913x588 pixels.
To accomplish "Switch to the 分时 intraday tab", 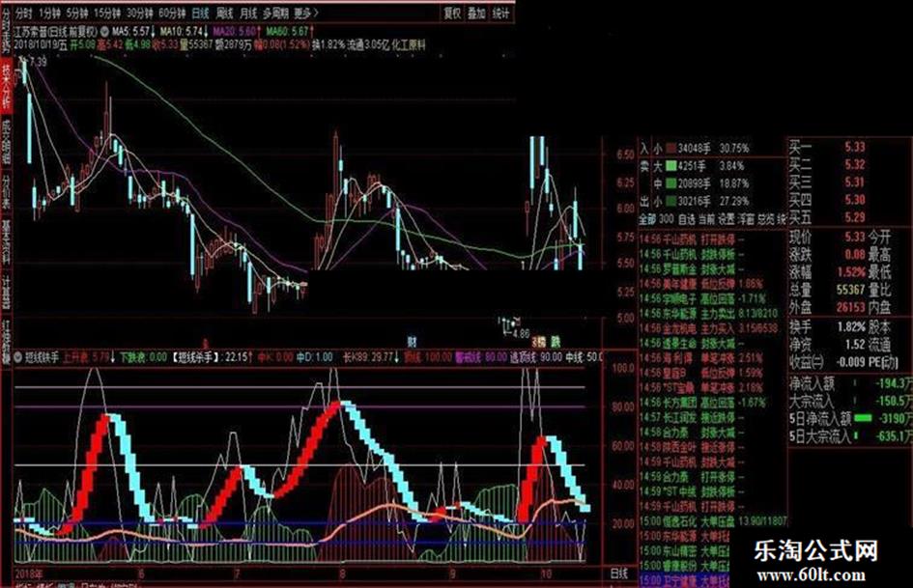I will coord(24,13).
